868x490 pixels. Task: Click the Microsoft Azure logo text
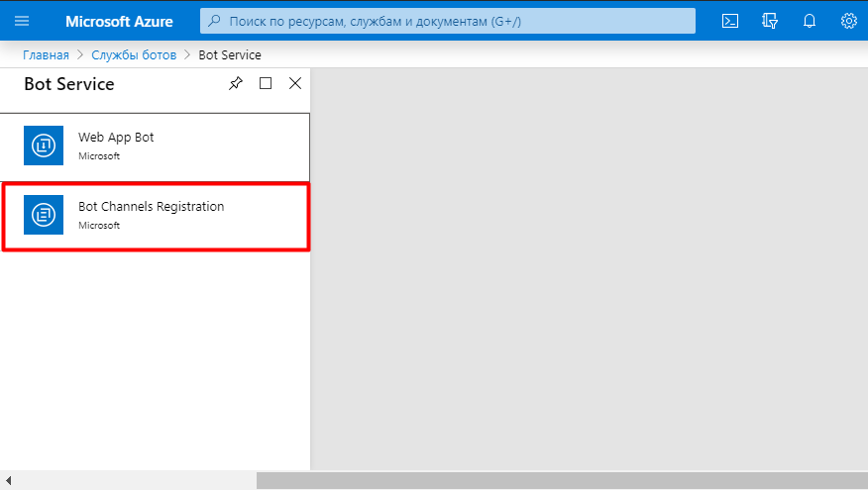[119, 22]
